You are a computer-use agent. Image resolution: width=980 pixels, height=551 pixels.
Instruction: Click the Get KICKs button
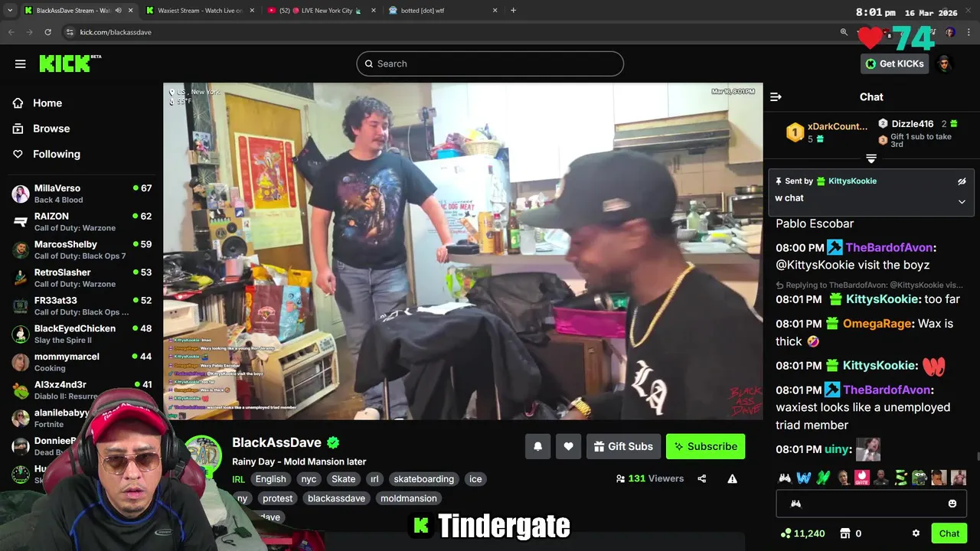[x=894, y=64]
